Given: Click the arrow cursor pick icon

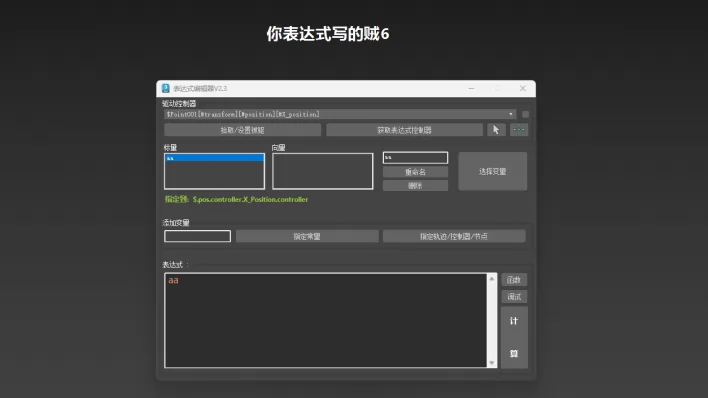Looking at the screenshot, I should tap(496, 130).
